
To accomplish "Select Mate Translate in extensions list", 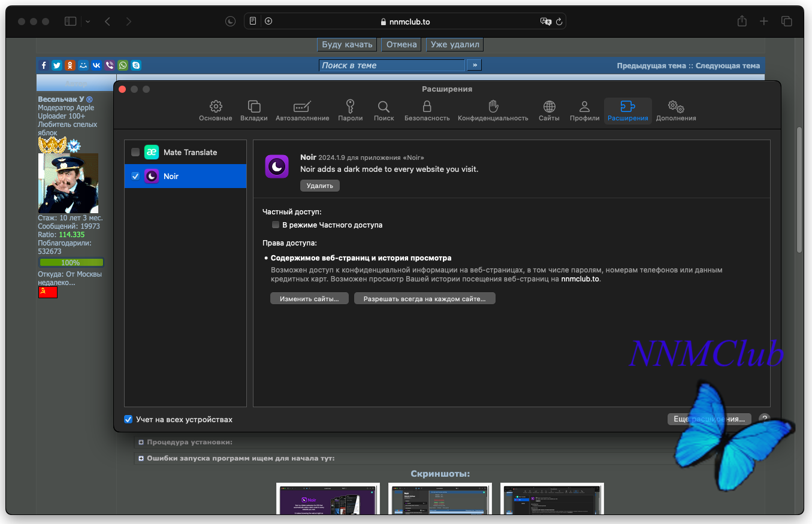I will coord(185,152).
